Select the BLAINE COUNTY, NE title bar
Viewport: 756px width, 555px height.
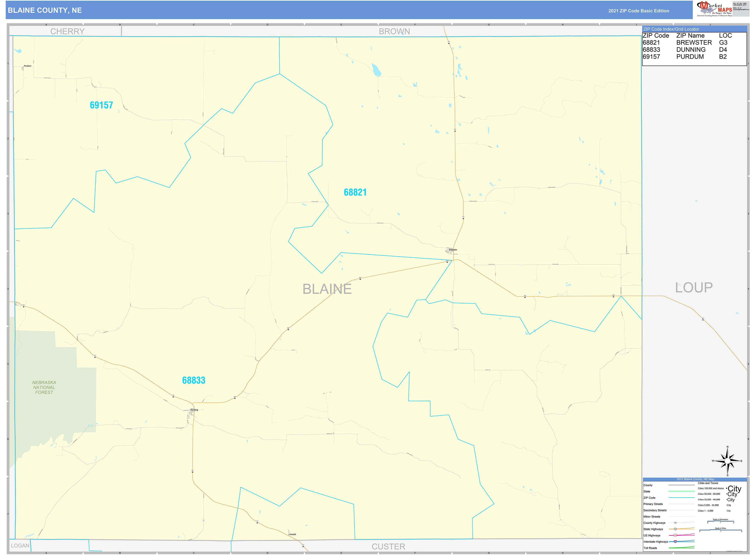pyautogui.click(x=45, y=10)
